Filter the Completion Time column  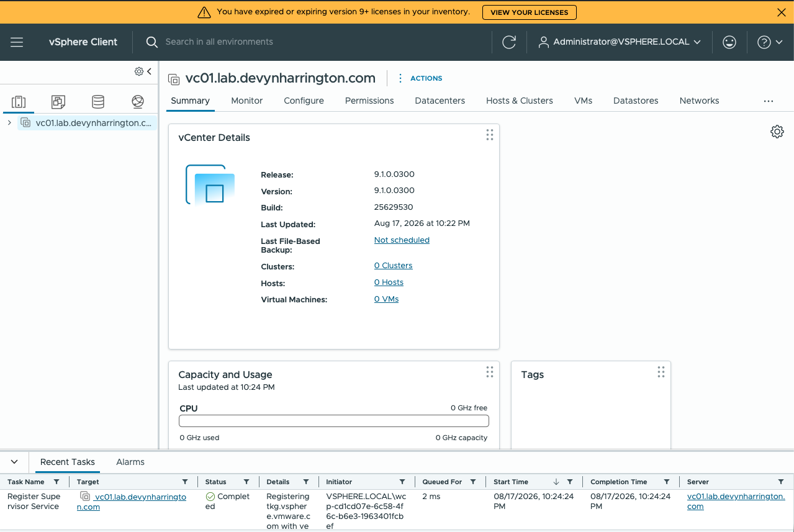tap(667, 482)
